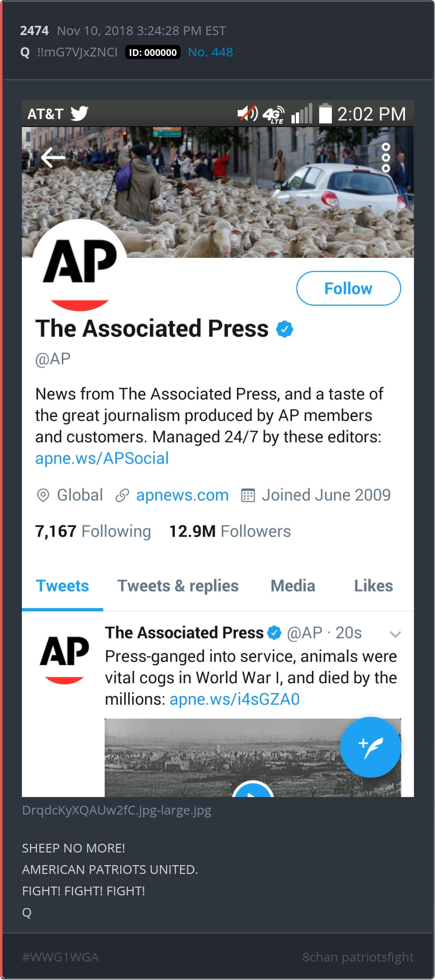Tap the compose tweet floating button
Viewport: 435px width, 980px height.
pyautogui.click(x=371, y=747)
